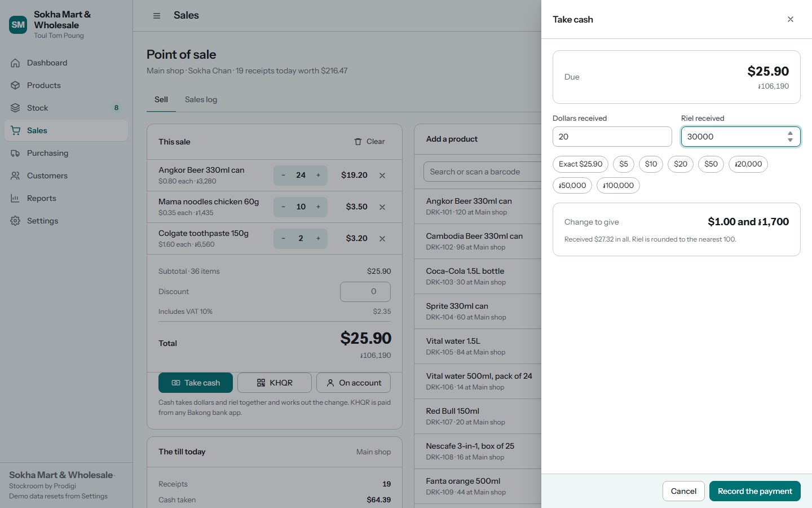Open the Dashboard page from sidebar
The width and height of the screenshot is (812, 508).
[66, 63]
